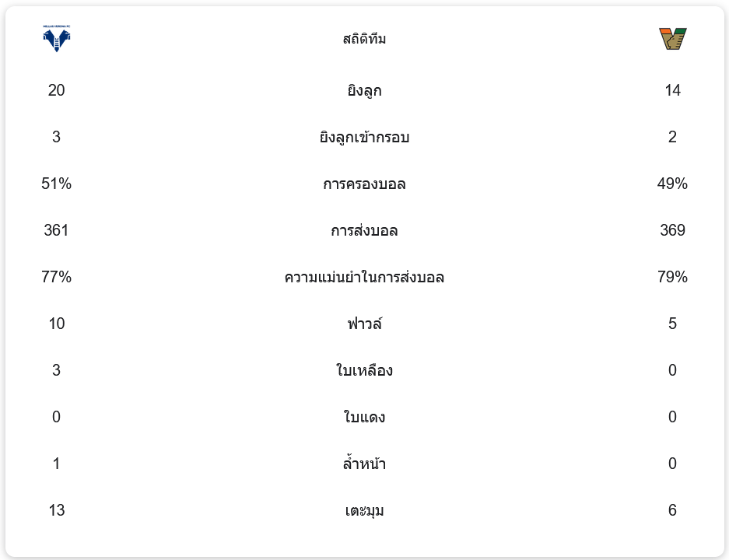729x560 pixels.
Task: Click the 13 corners value
Action: (57, 511)
